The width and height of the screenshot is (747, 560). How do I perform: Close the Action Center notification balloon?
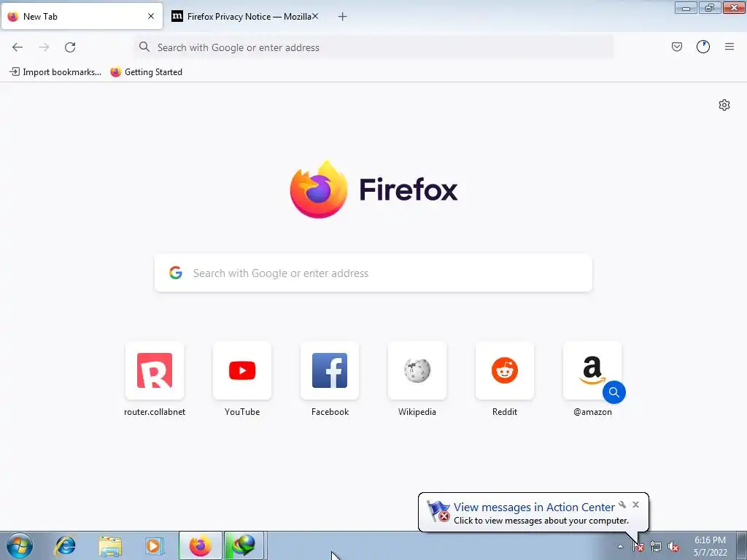tap(635, 505)
